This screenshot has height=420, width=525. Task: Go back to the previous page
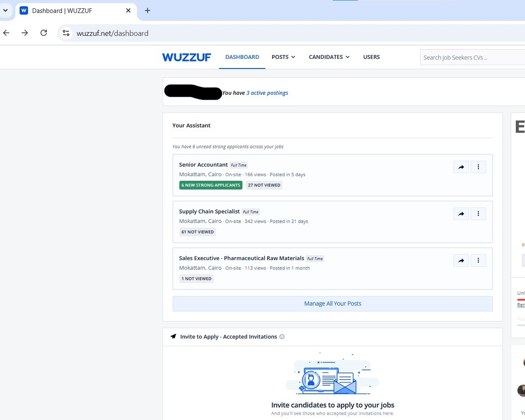6,33
